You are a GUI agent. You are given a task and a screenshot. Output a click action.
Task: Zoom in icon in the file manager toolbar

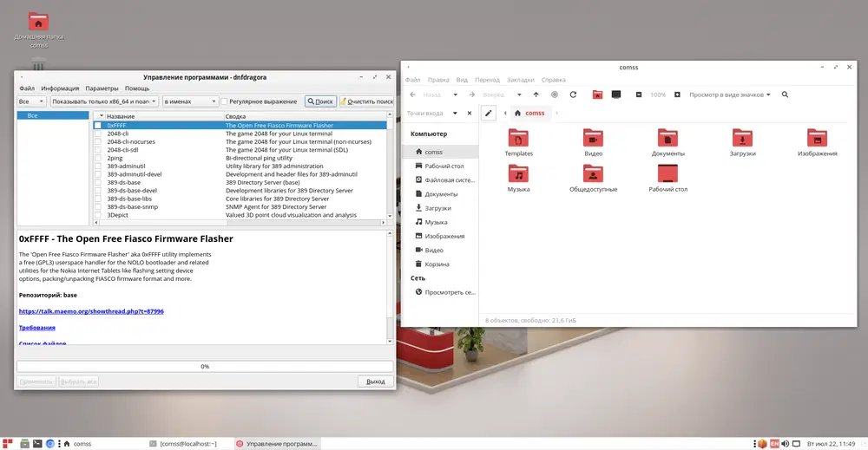pyautogui.click(x=677, y=95)
